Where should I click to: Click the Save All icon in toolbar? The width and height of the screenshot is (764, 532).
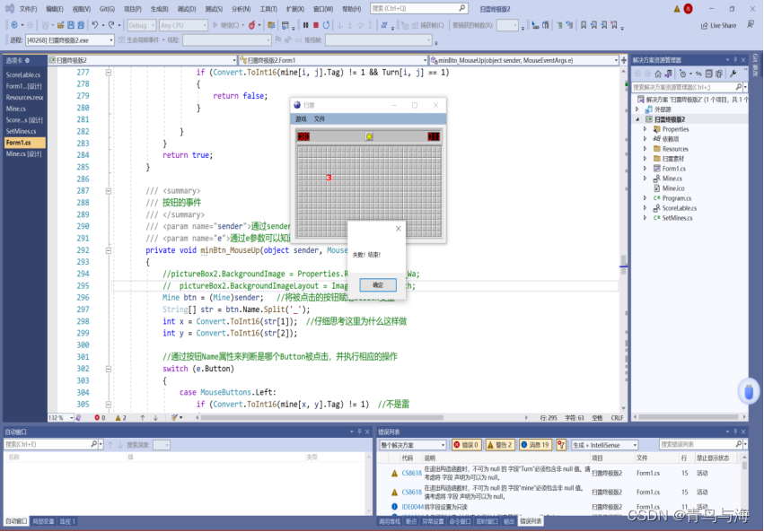[x=81, y=25]
